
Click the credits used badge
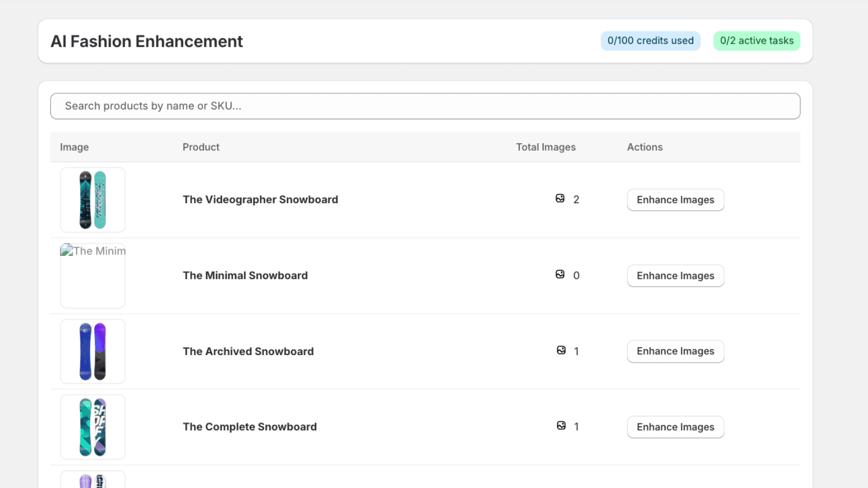click(x=650, y=41)
